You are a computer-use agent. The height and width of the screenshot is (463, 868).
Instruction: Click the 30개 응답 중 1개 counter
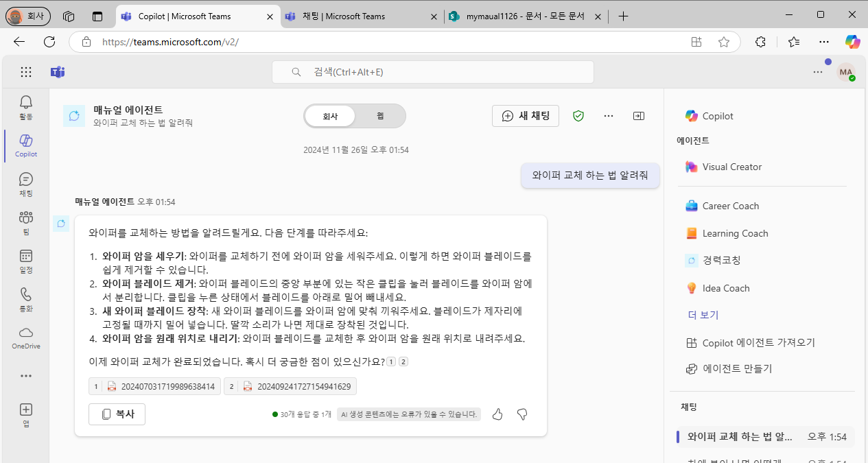pos(302,414)
